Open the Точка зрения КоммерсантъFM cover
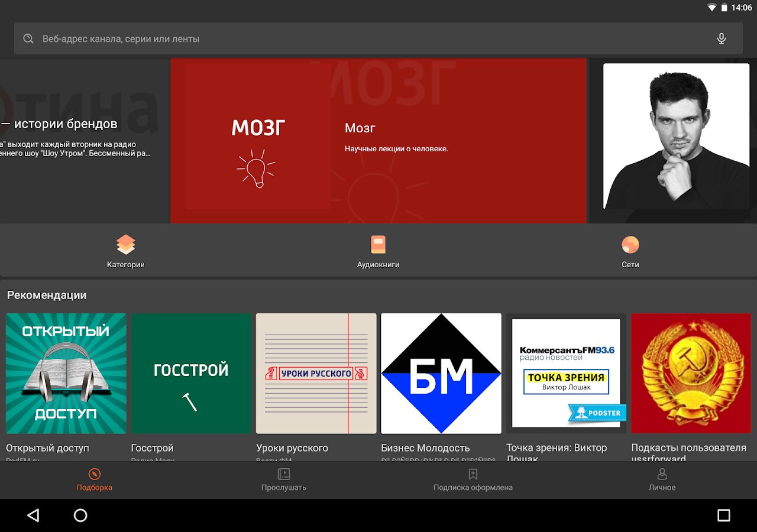757x532 pixels. [567, 374]
